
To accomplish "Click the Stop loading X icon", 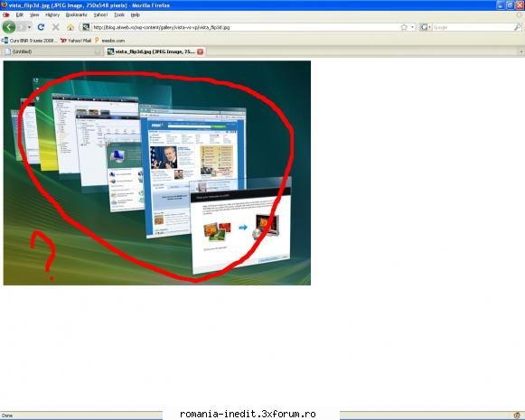I will 56,27.
